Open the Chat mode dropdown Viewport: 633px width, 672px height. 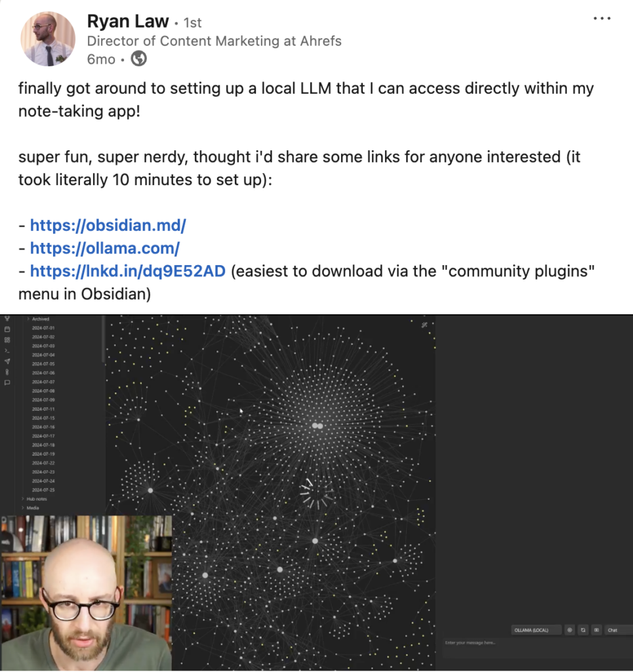617,630
